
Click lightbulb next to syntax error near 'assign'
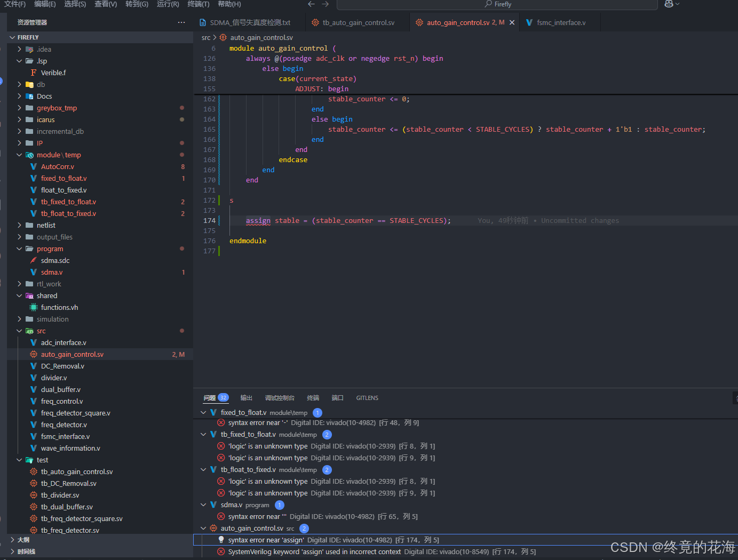click(x=221, y=540)
